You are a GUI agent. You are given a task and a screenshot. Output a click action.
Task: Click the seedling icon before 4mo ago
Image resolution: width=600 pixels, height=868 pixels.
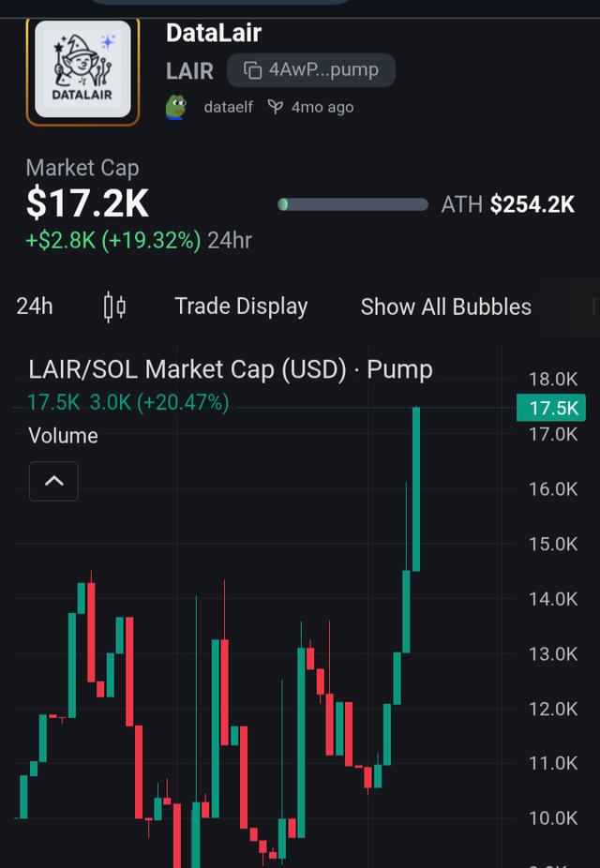click(276, 107)
